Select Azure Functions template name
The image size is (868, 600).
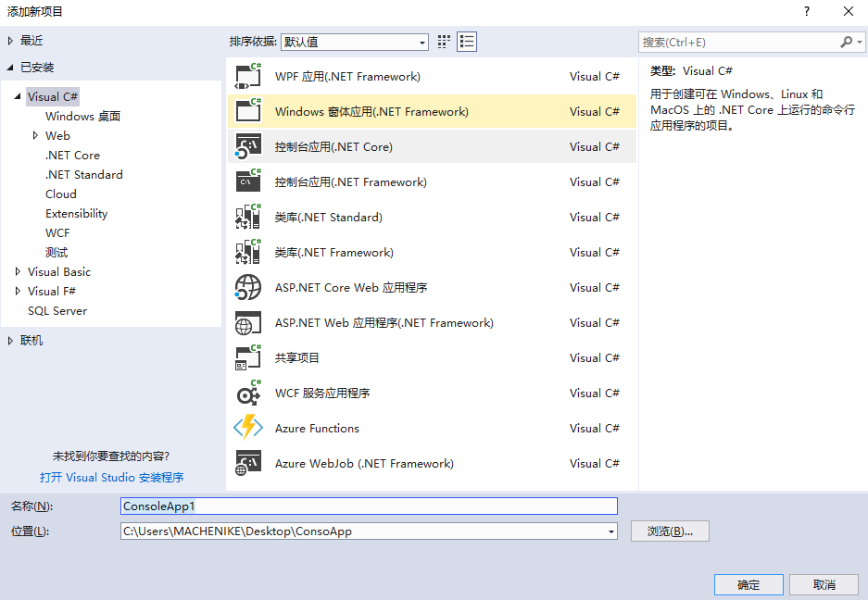coord(317,429)
